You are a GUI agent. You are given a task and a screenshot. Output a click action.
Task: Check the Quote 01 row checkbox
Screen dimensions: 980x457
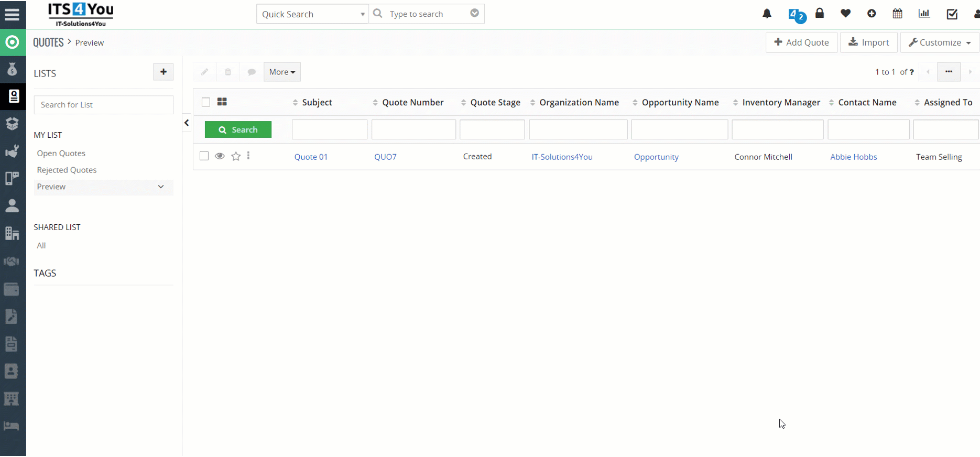click(x=204, y=156)
